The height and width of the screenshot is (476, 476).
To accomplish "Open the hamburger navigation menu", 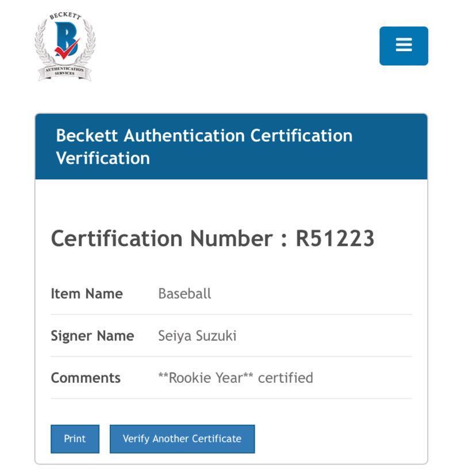I will [x=404, y=46].
